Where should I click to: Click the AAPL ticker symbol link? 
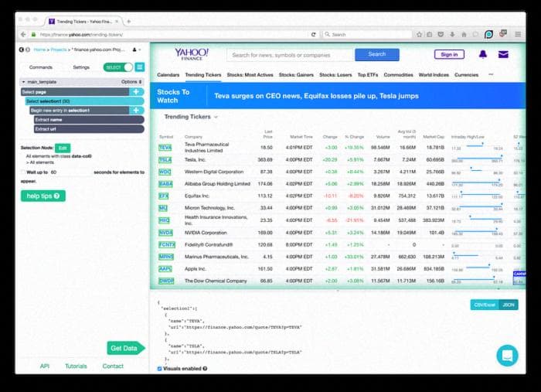coord(165,269)
